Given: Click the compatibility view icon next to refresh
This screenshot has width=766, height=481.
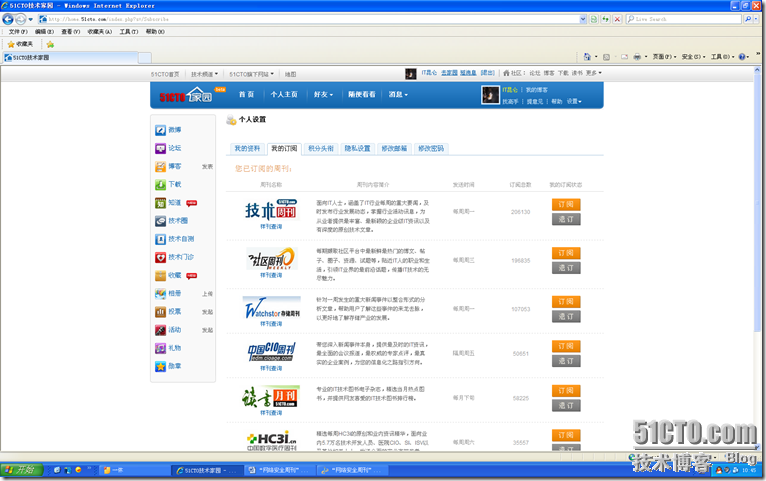Looking at the screenshot, I should [594, 19].
